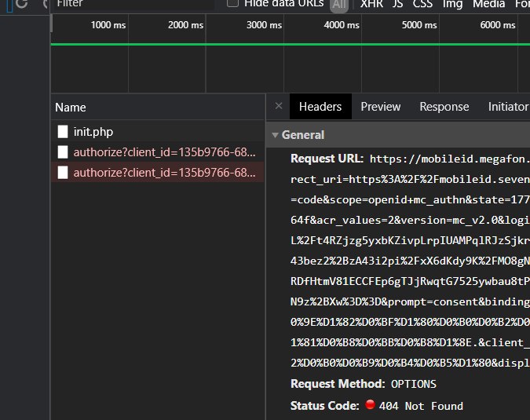
Task: Filter requests by Img type
Action: tap(452, 4)
